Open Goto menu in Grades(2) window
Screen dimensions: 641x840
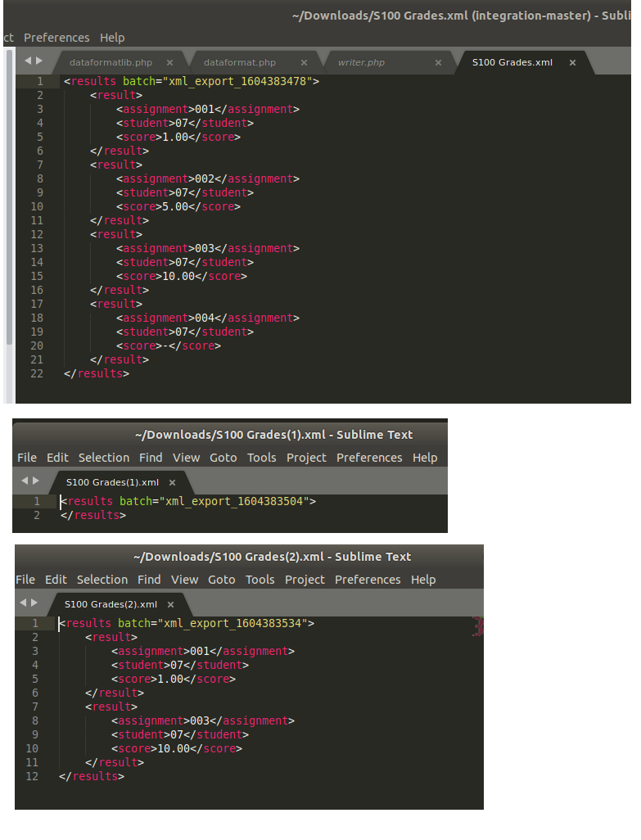pos(221,580)
